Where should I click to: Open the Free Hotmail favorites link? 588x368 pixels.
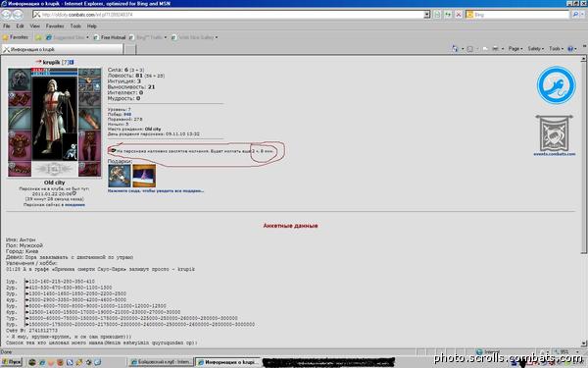[110, 37]
